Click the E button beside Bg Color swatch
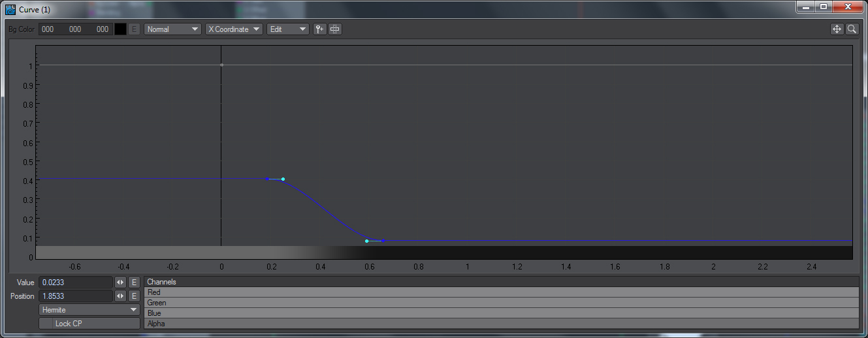Screen dimensions: 868x338 tap(134, 29)
